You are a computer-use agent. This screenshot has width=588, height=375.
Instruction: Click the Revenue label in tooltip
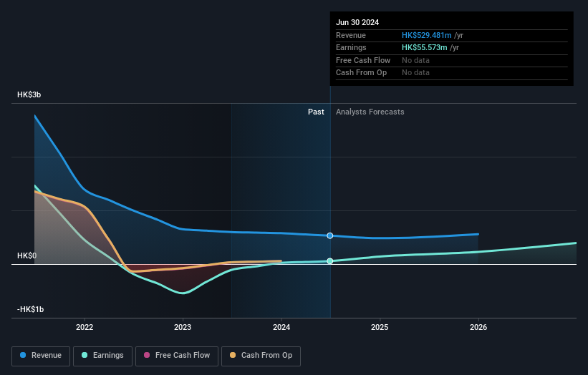coord(351,35)
